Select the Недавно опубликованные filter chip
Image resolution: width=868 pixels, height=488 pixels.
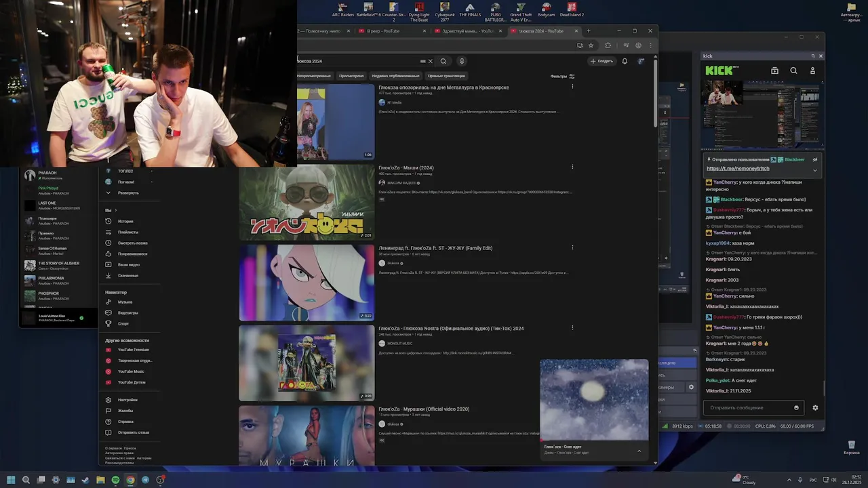(395, 76)
